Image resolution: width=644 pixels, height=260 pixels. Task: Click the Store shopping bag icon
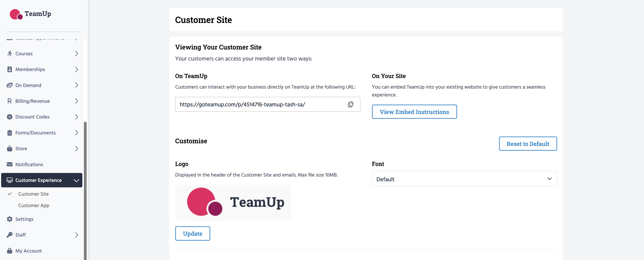coord(9,148)
